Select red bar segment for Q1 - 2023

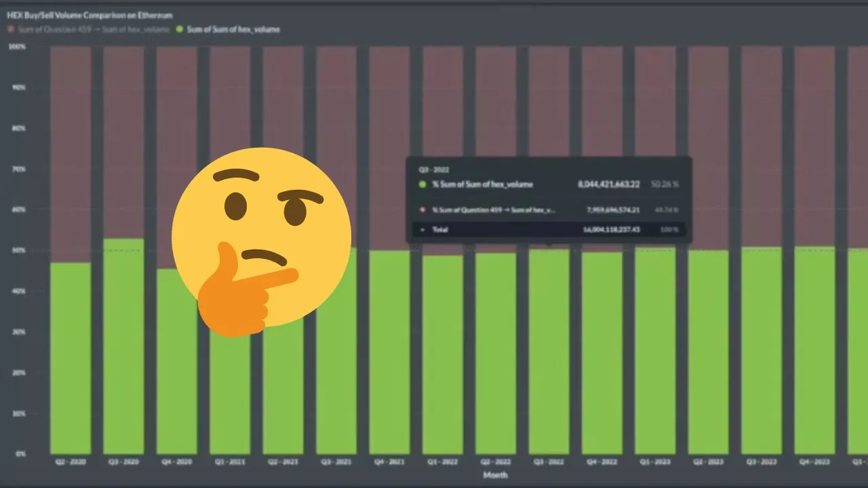655,148
